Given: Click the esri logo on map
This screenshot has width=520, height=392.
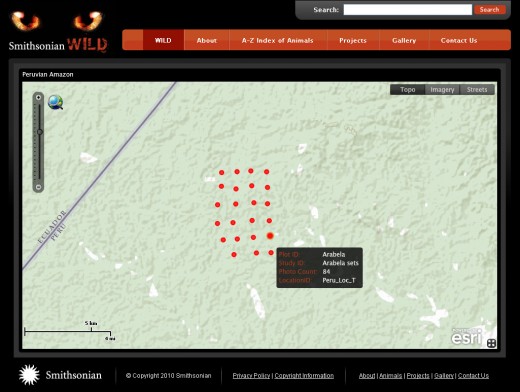Looking at the screenshot, I should pos(466,337).
